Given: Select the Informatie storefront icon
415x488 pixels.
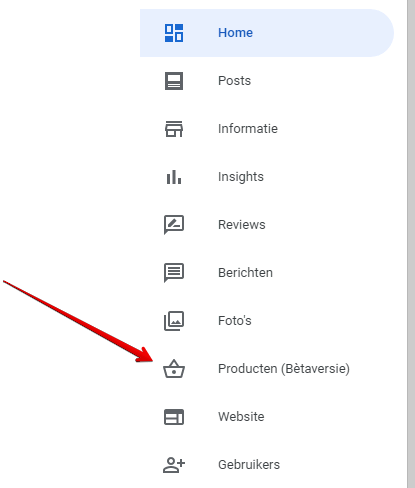Looking at the screenshot, I should click(x=174, y=129).
